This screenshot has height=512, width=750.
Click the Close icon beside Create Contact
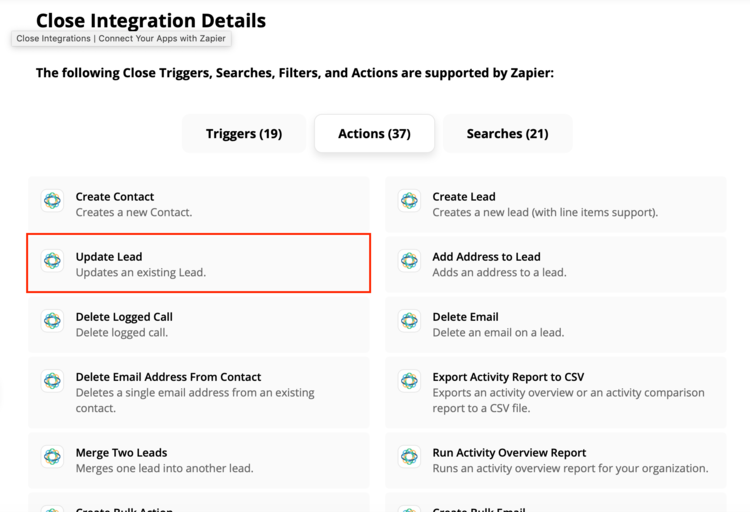coord(52,200)
